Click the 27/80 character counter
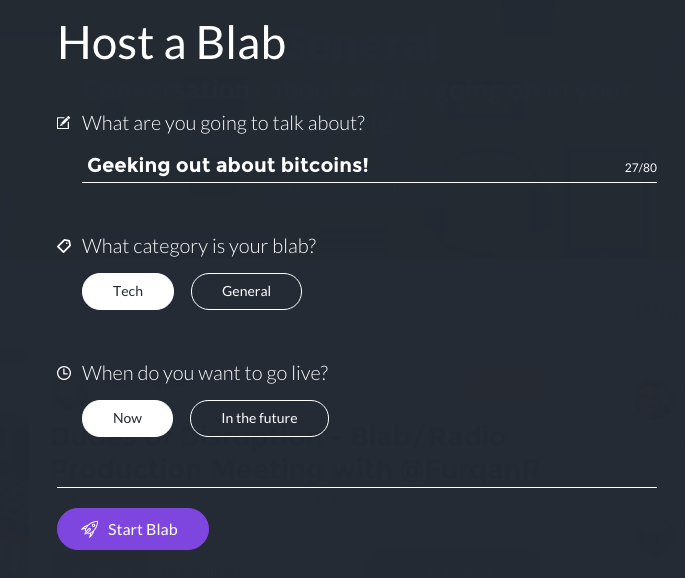The width and height of the screenshot is (685, 578). (x=640, y=168)
